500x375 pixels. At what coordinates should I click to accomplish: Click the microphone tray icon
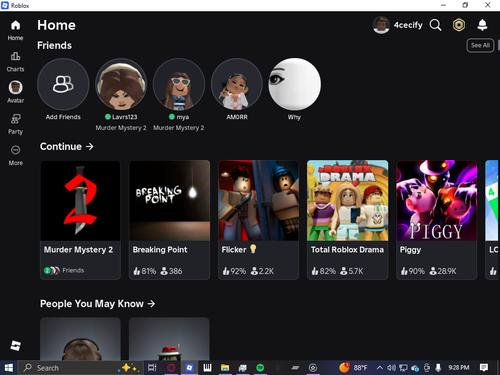pos(438,368)
